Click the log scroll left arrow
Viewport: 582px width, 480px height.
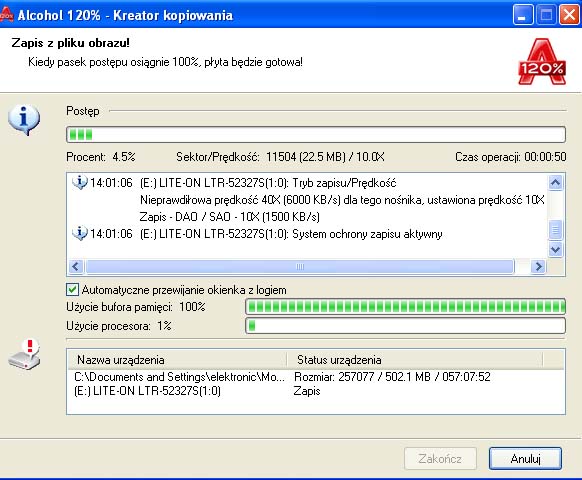click(x=76, y=266)
